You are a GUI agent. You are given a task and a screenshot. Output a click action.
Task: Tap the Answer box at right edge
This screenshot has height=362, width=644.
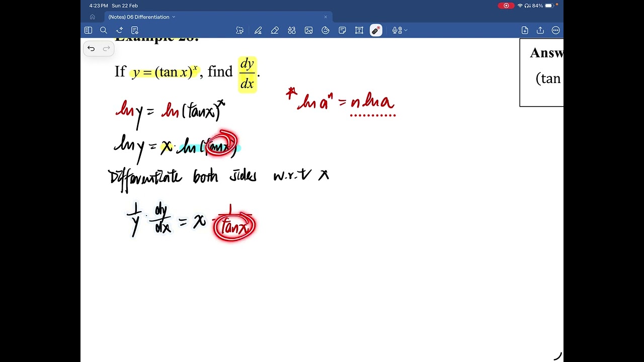click(541, 72)
